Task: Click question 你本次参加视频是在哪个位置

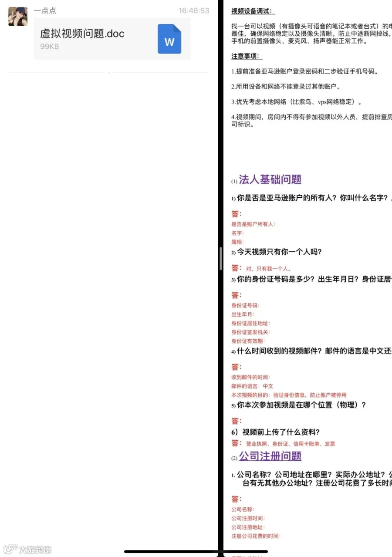Action: (x=299, y=405)
